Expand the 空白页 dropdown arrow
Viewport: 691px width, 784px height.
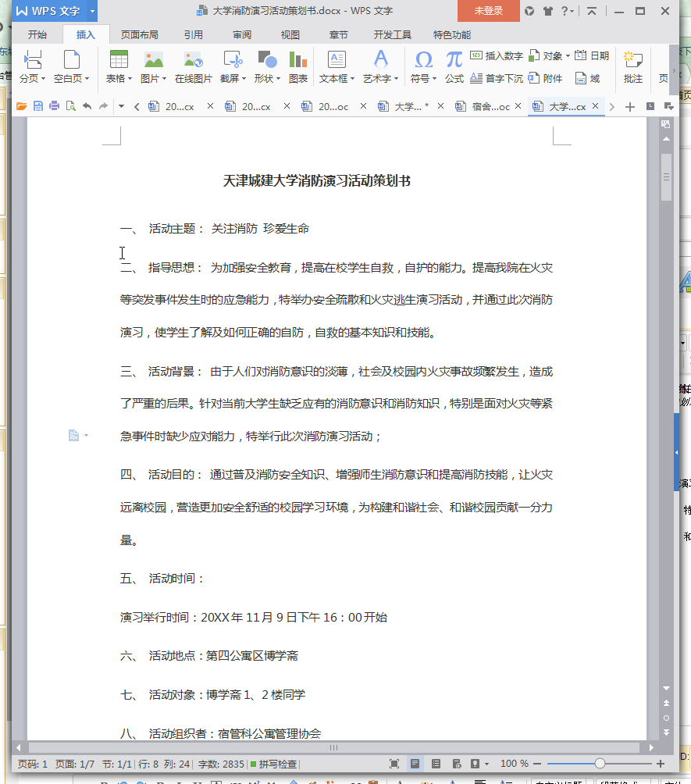pyautogui.click(x=87, y=79)
